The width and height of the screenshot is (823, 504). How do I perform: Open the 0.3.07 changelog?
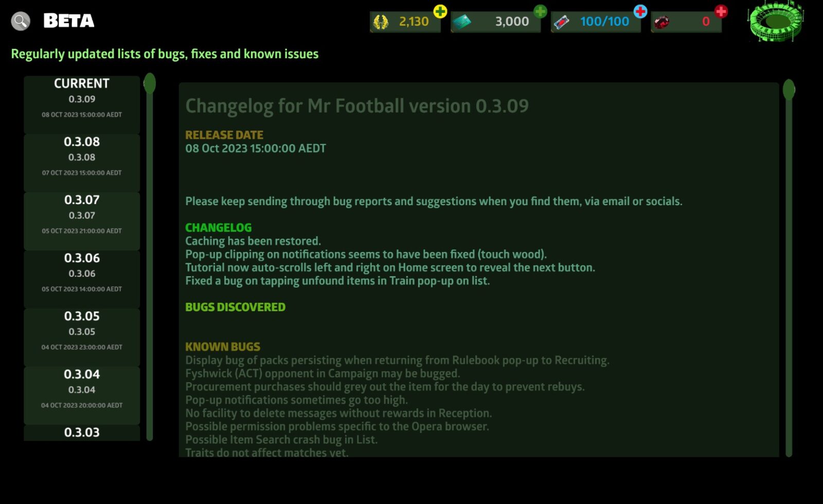click(82, 221)
